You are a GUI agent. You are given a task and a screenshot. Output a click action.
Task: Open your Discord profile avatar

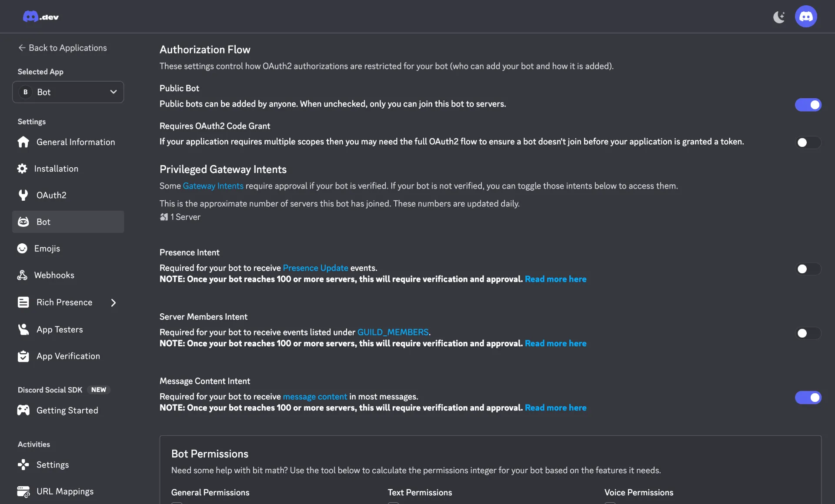point(806,17)
